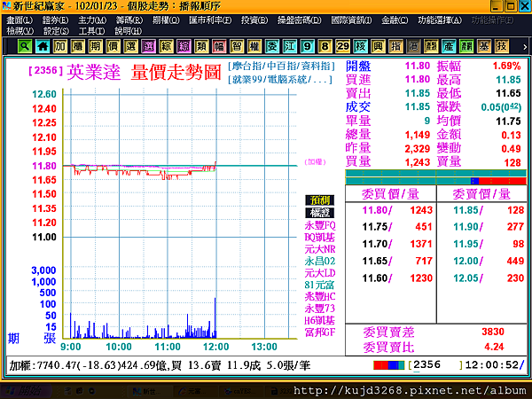532x399 pixels.
Task: Click the yellow 8 toolbar icon
Action: pyautogui.click(x=325, y=46)
